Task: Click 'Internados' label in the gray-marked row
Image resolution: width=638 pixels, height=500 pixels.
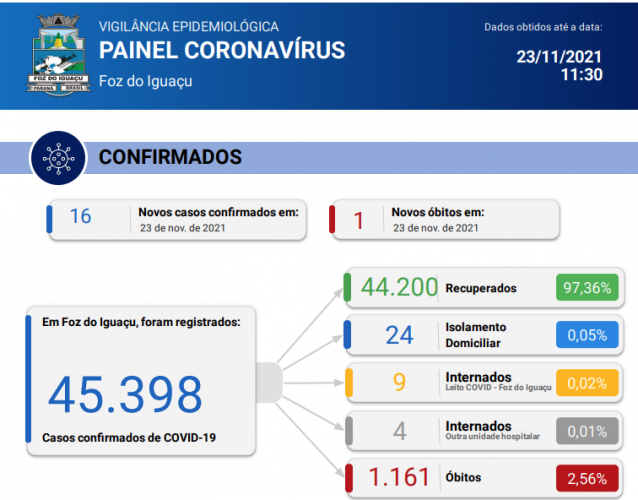Action: (478, 426)
